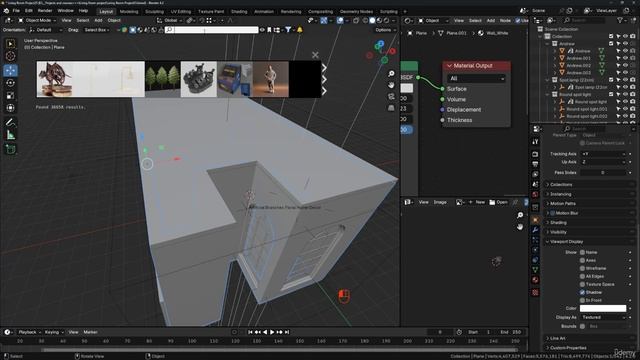This screenshot has width=640, height=360.
Task: Click the End frame field in timeline
Action: (511, 332)
